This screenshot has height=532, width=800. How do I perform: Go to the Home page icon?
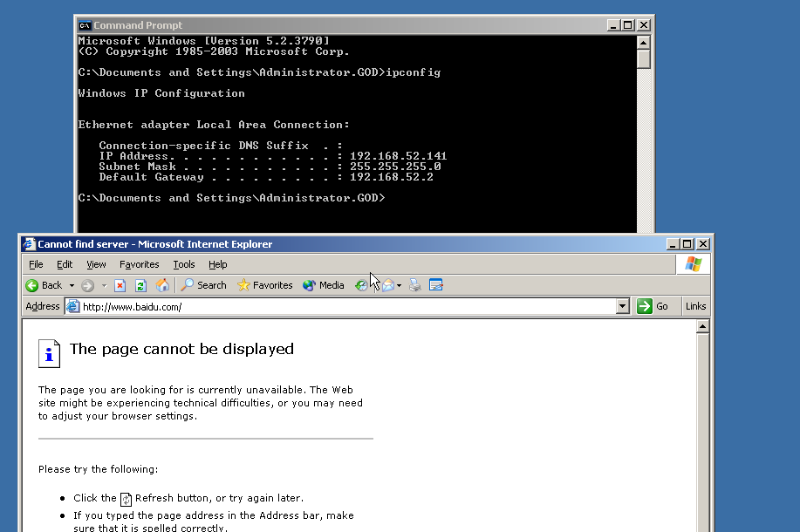coord(162,285)
